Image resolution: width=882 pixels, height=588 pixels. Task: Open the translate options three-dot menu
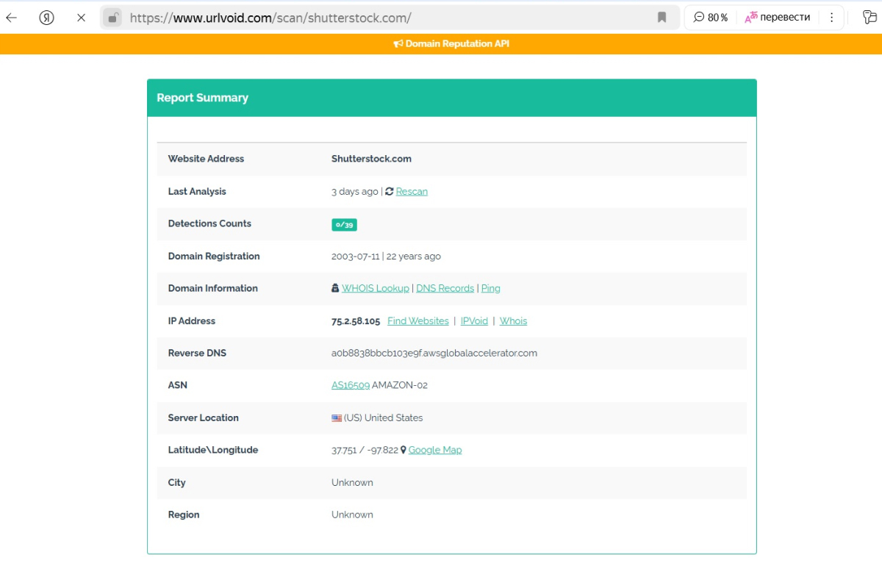(831, 18)
